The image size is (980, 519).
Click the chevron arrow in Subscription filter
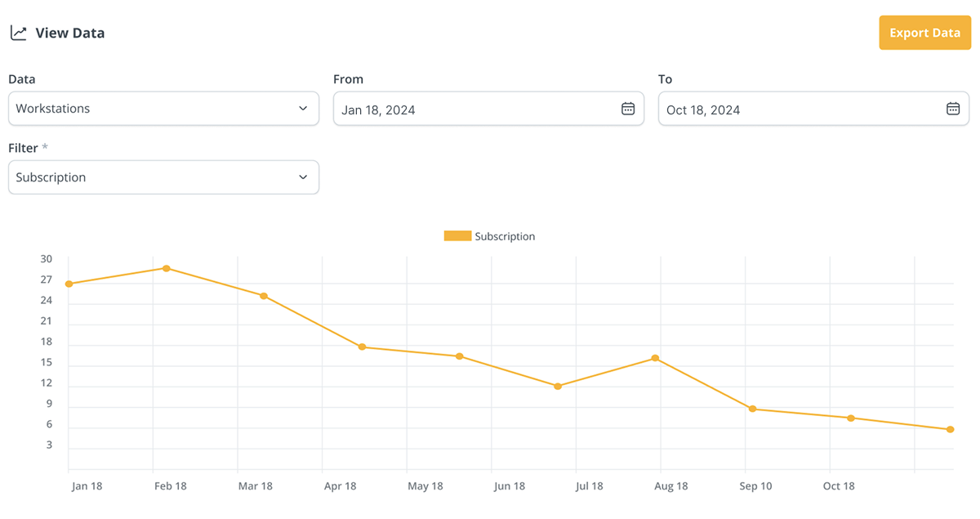(x=303, y=177)
